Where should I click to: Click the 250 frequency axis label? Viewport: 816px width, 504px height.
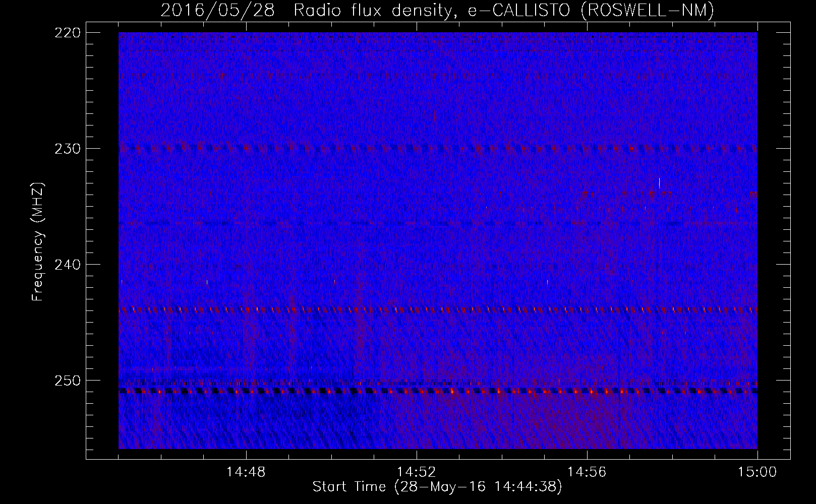(x=67, y=381)
